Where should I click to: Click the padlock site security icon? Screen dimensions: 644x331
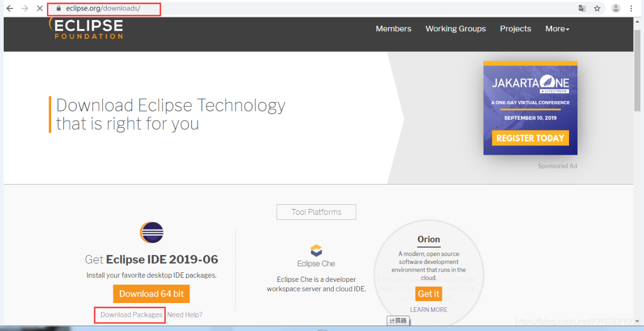(x=59, y=8)
